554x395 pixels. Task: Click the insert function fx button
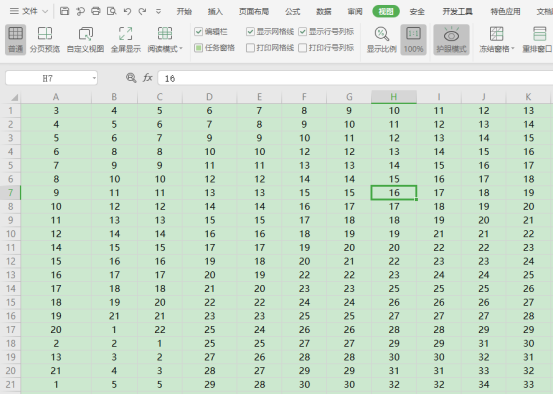pyautogui.click(x=148, y=78)
